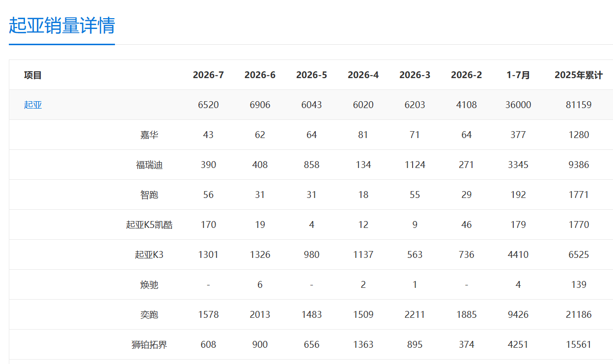This screenshot has height=364, width=613.
Task: Click 起亚 2025 cumulative 81159
Action: [x=579, y=105]
